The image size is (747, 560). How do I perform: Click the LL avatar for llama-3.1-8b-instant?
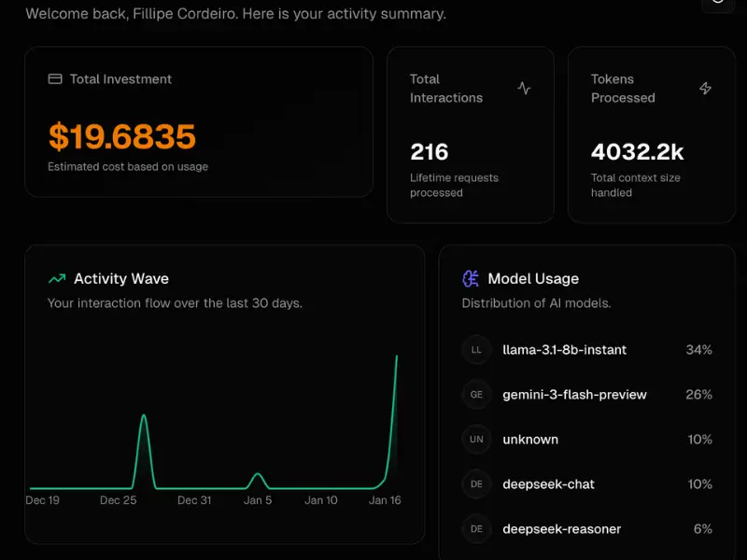tap(476, 350)
